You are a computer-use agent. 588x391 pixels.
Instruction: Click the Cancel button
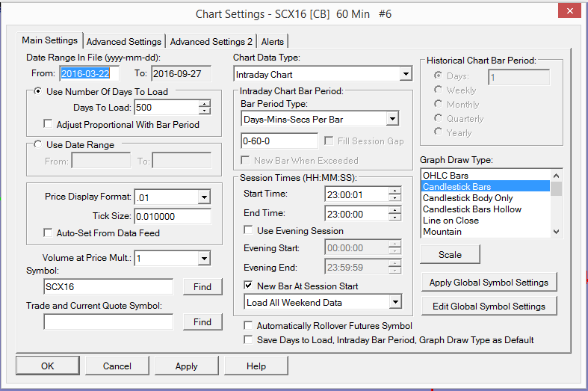117,366
